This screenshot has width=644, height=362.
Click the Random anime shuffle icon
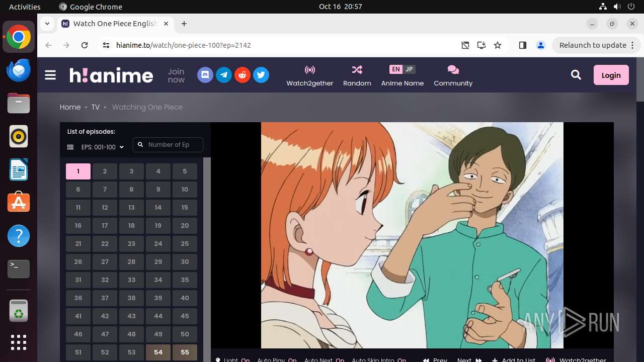point(357,69)
